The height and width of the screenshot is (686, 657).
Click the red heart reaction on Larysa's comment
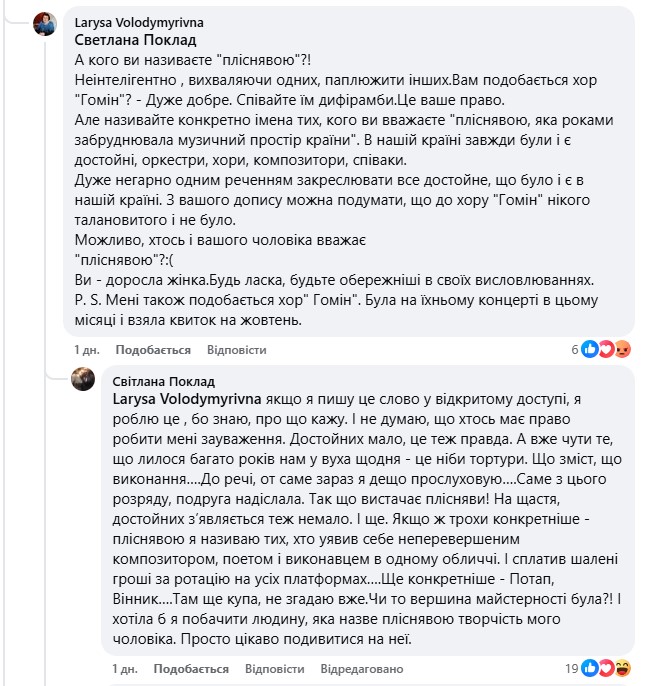point(606,349)
